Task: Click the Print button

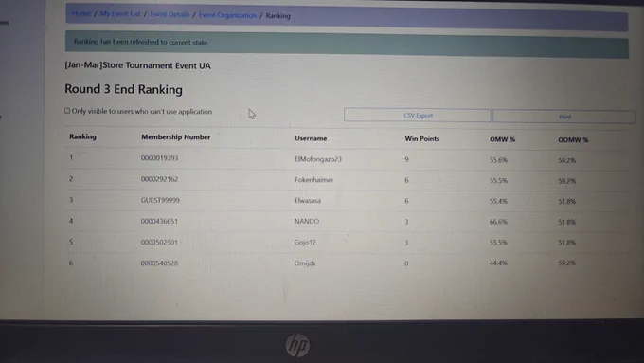Action: coord(564,117)
